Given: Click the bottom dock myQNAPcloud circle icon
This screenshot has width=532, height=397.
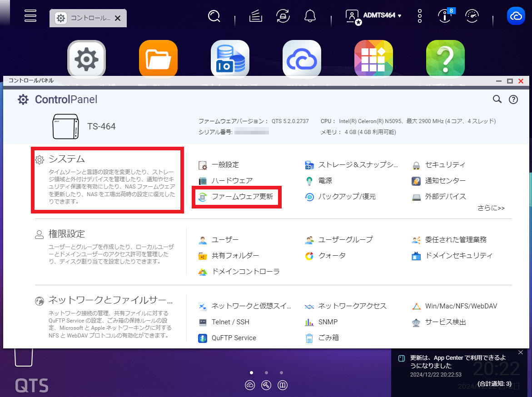Looking at the screenshot, I should [x=250, y=385].
